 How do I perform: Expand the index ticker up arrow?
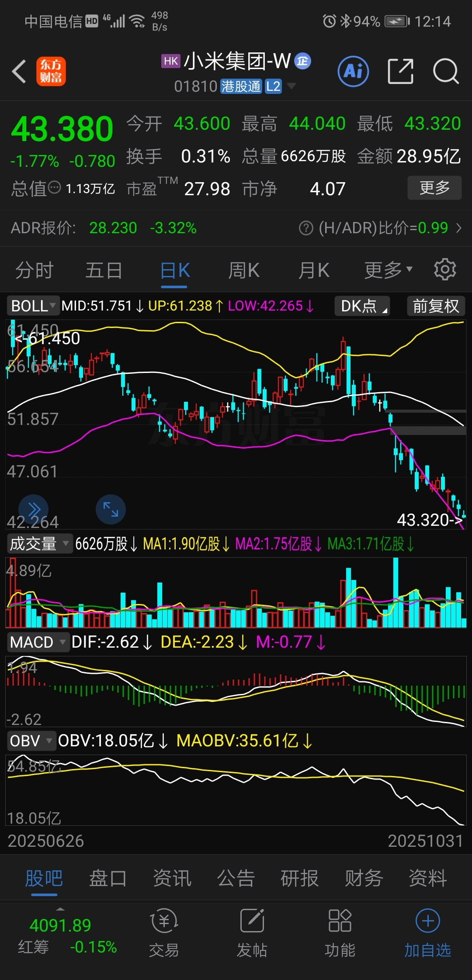pyautogui.click(x=60, y=909)
